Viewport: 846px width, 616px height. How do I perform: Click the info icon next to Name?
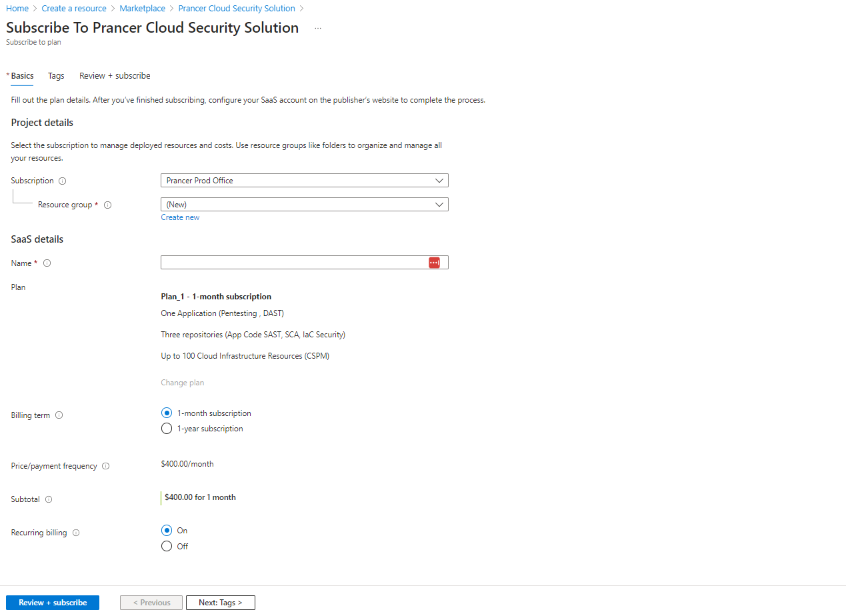click(x=47, y=263)
